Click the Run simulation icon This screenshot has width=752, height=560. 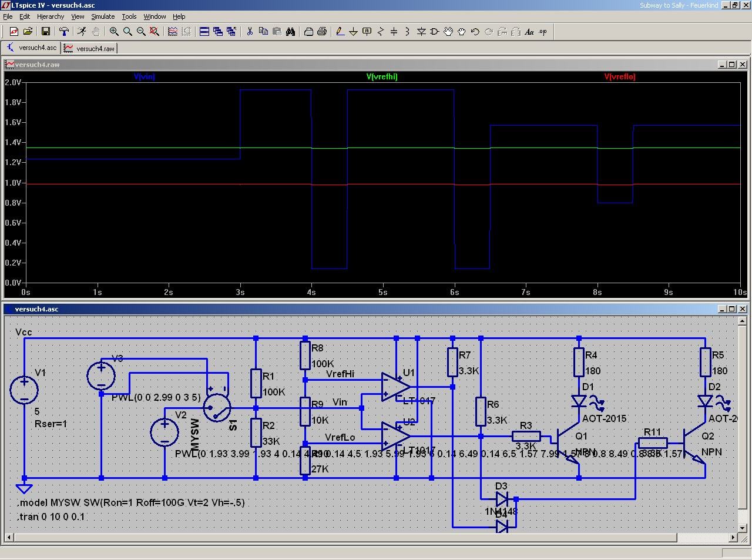[82, 32]
